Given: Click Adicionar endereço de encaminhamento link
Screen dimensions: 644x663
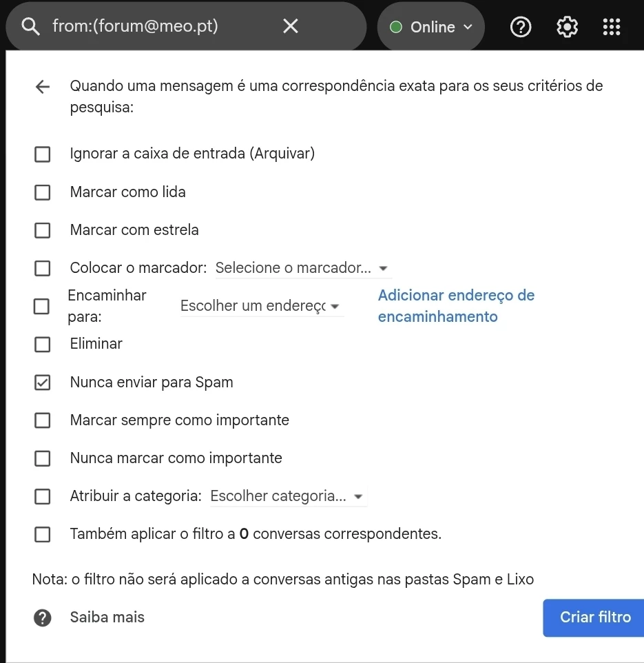Looking at the screenshot, I should tap(456, 306).
